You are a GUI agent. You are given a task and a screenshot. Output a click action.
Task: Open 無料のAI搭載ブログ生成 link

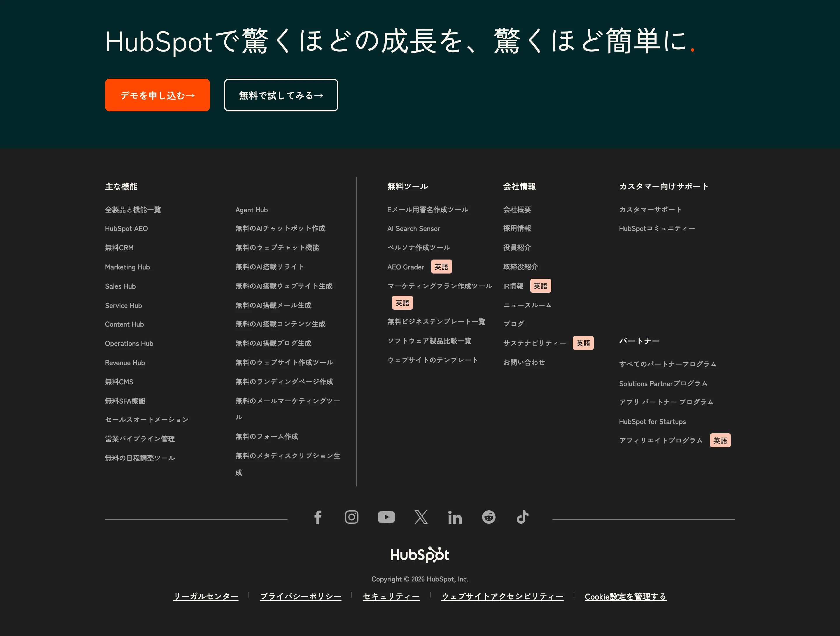tap(273, 343)
